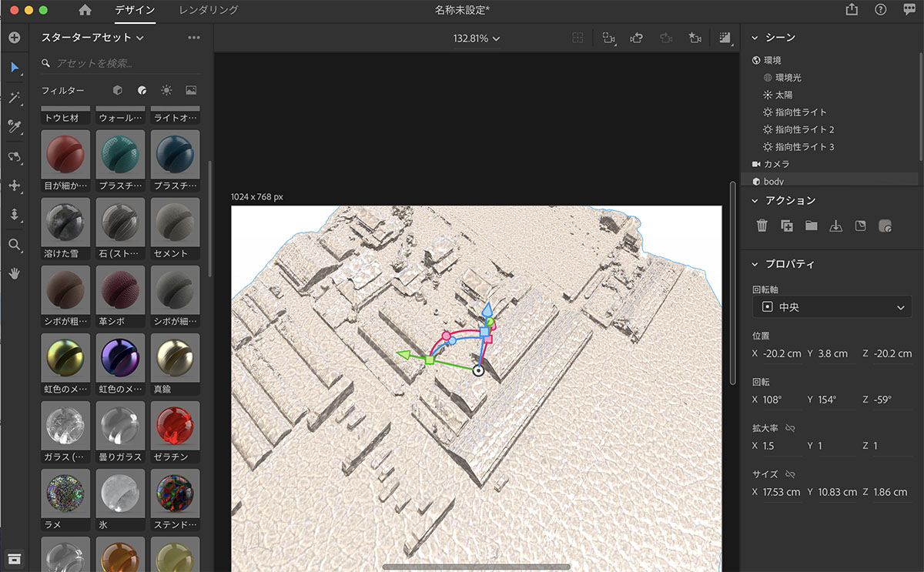
Task: Select the セメント material thumbnail
Action: click(175, 222)
